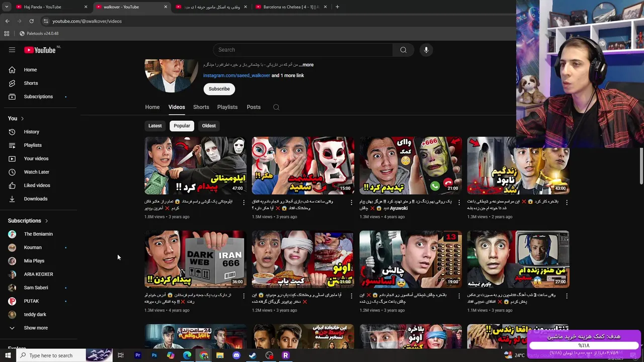Switch to channel Home tab
This screenshot has height=362, width=644.
point(152,107)
